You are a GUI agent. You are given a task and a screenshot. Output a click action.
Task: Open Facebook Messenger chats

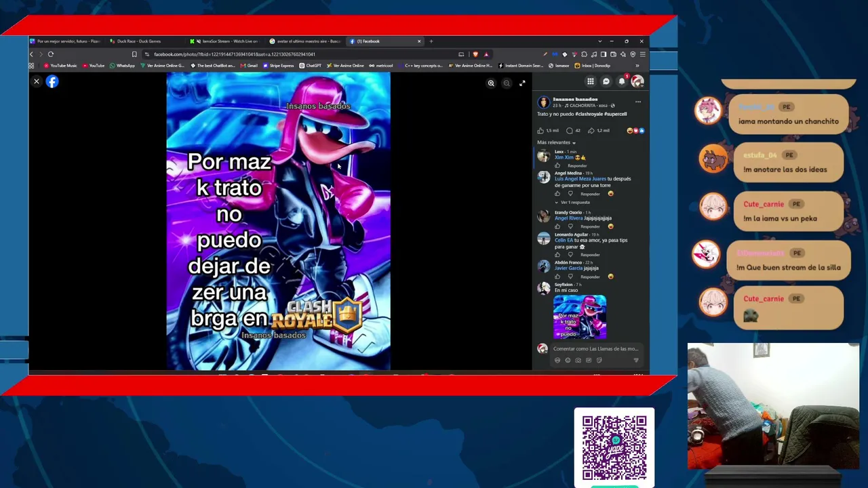(x=606, y=81)
